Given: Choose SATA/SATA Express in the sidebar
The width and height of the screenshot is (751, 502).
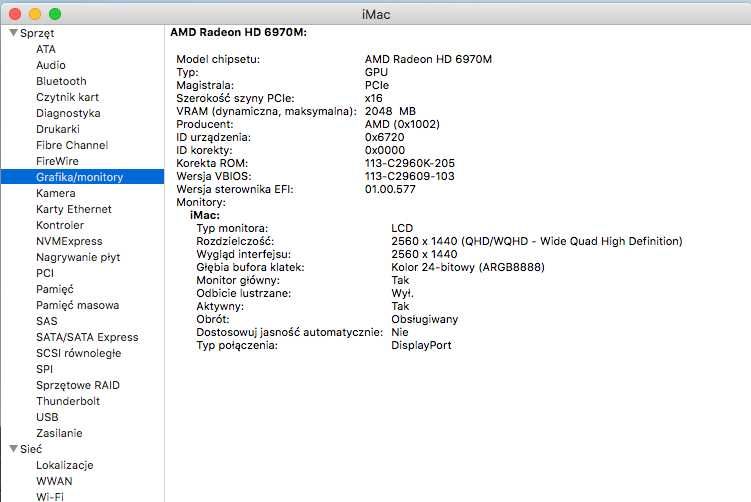Looking at the screenshot, I should coord(87,337).
